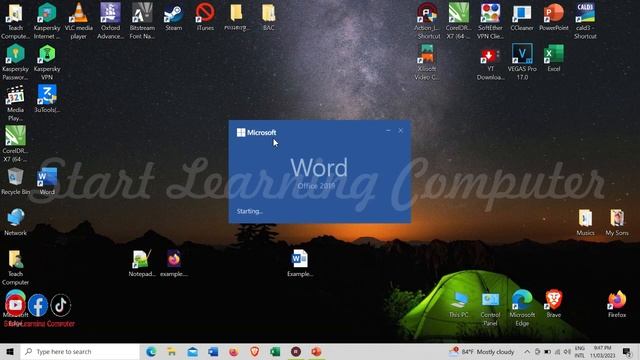
Task: Select the Example Word document icon
Action: pos(300,263)
